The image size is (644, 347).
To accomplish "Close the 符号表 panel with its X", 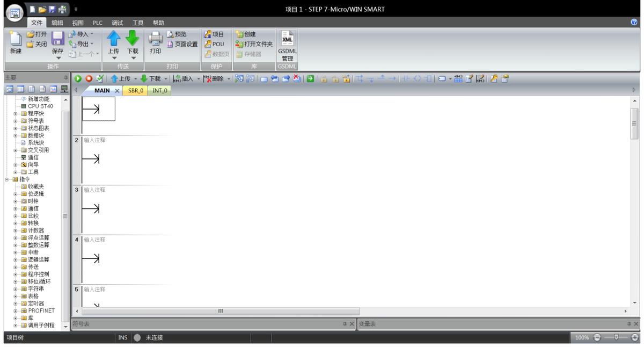I will [352, 324].
